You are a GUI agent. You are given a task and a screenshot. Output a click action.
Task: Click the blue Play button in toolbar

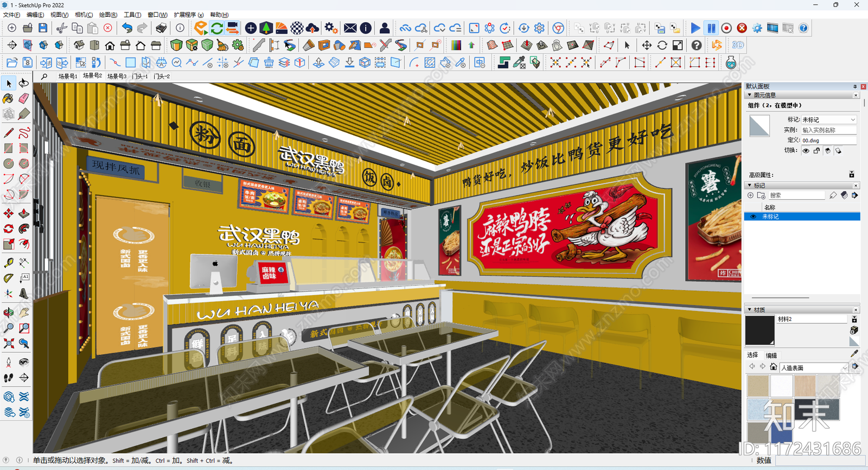coord(695,28)
